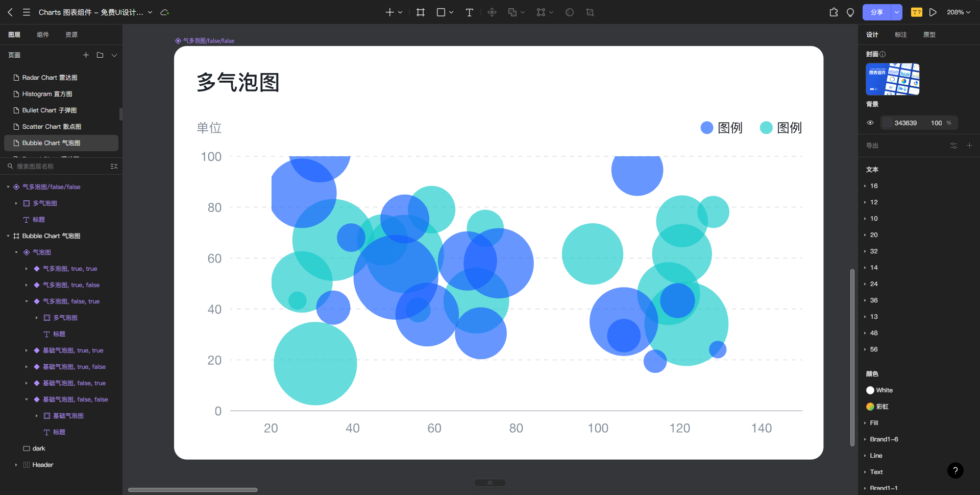Open the file title dropdown arrow
Viewport: 980px width, 495px height.
[x=150, y=12]
